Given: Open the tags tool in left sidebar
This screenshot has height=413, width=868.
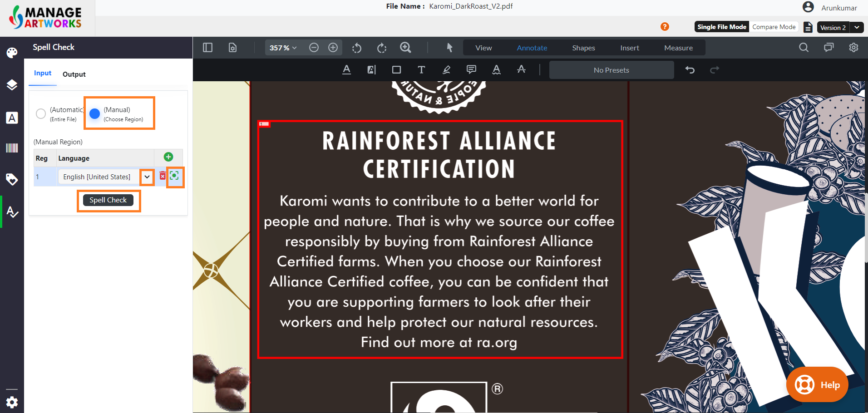Looking at the screenshot, I should (x=12, y=179).
